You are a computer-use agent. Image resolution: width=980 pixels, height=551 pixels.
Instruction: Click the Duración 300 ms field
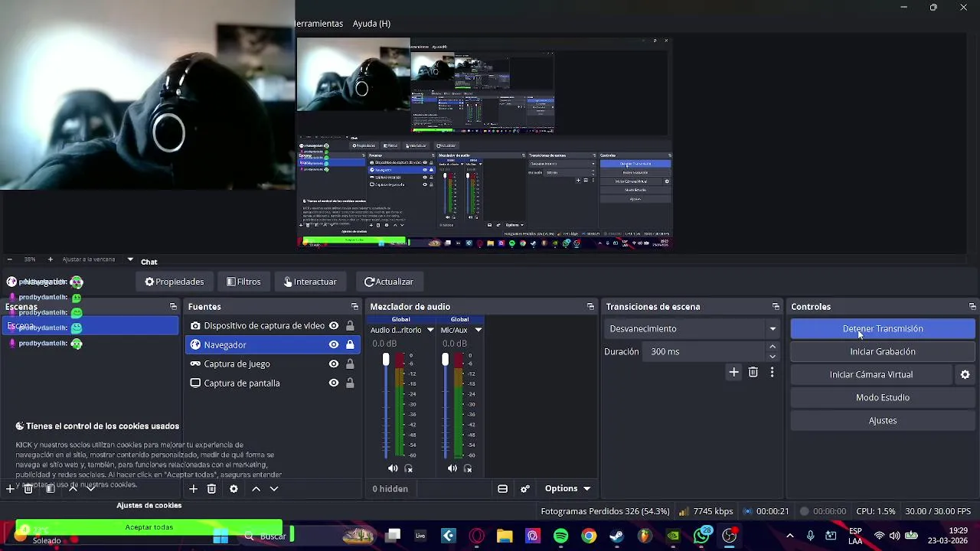click(704, 351)
